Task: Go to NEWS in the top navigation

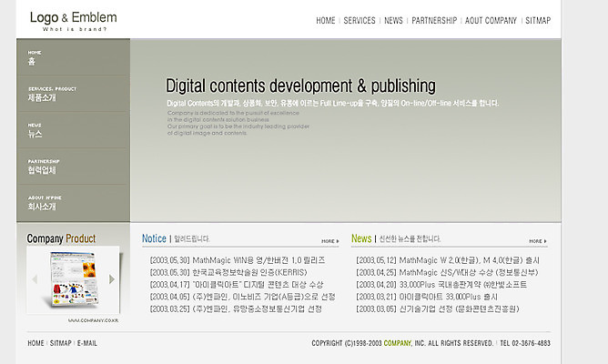Action: tap(393, 20)
